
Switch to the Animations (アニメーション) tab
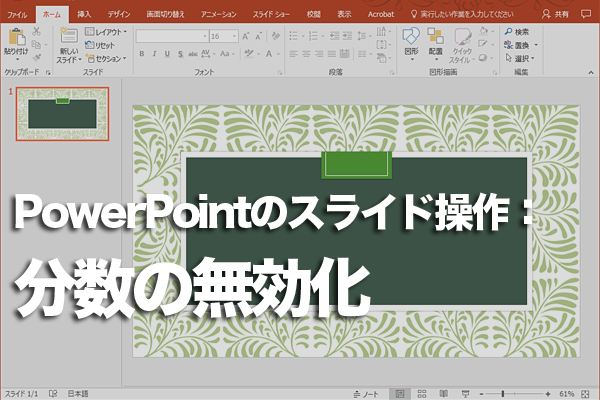pyautogui.click(x=219, y=15)
